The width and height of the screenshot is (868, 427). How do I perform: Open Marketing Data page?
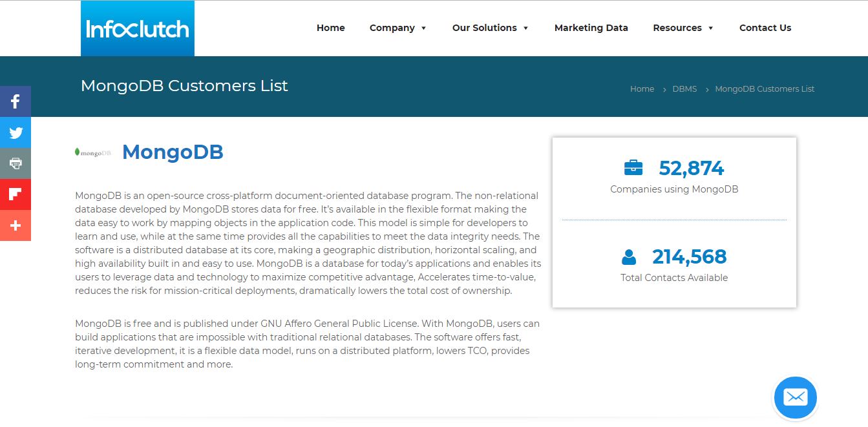pos(591,28)
